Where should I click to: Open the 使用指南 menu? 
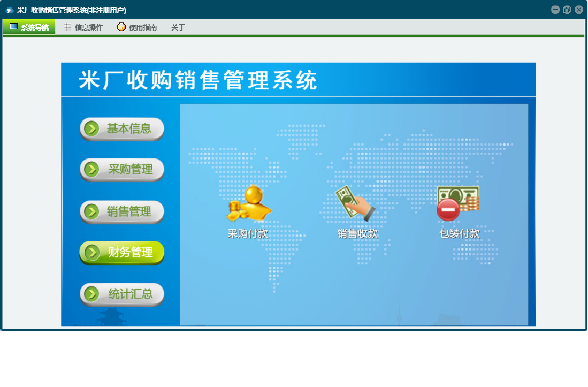[137, 27]
